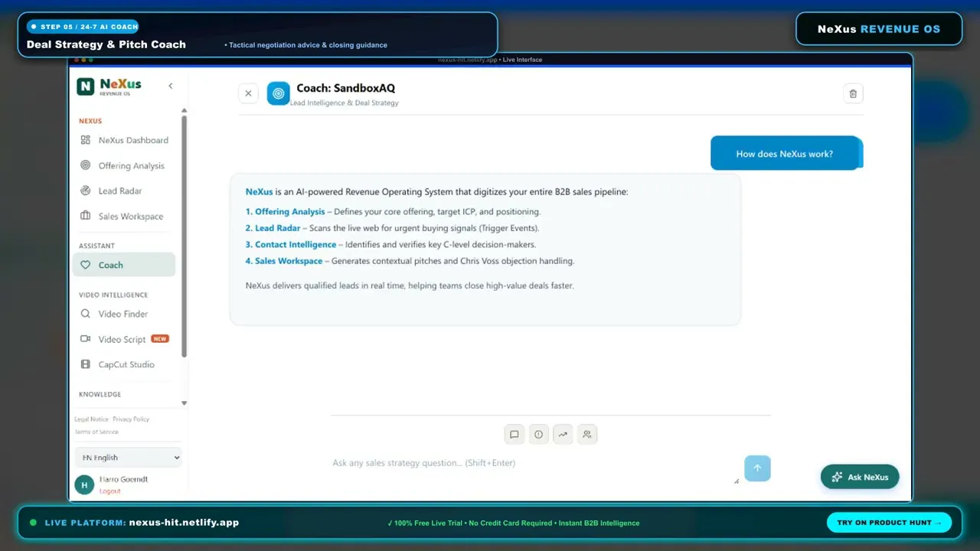Click the sidebar scrollbar down arrow

point(184,403)
